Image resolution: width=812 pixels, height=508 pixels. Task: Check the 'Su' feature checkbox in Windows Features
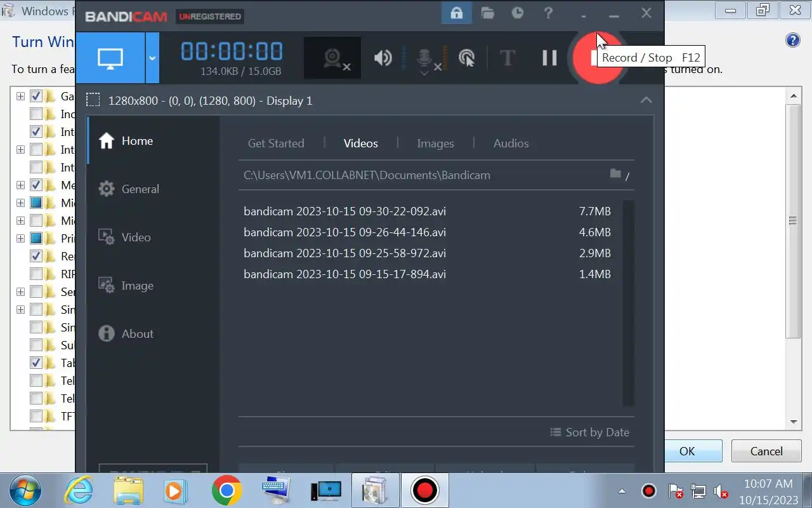coord(36,345)
